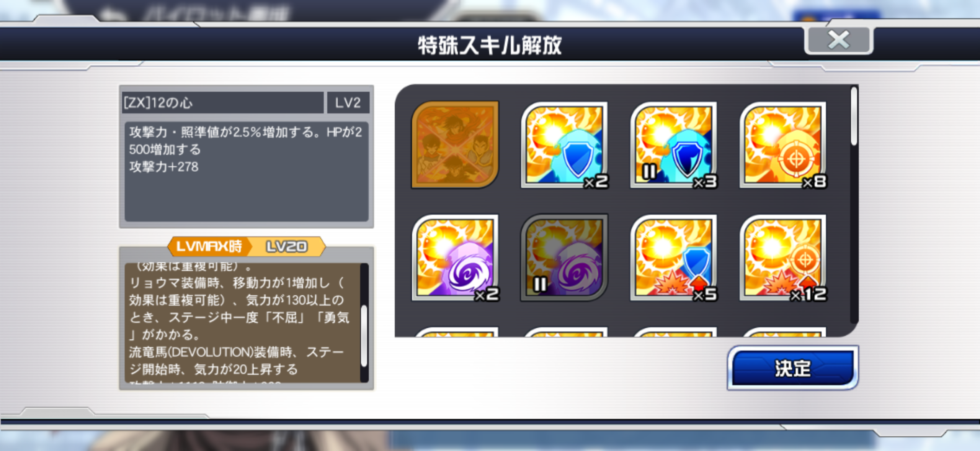Select the greyed purple swirl II material
The height and width of the screenshot is (451, 980).
[x=564, y=257]
